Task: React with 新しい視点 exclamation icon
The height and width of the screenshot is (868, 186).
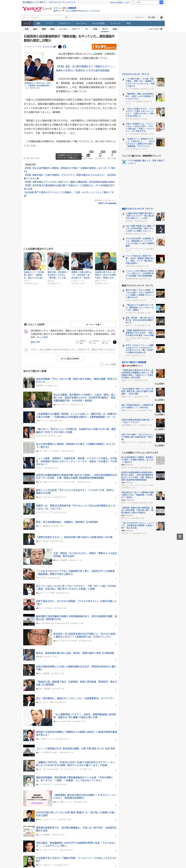Action: click(x=112, y=155)
